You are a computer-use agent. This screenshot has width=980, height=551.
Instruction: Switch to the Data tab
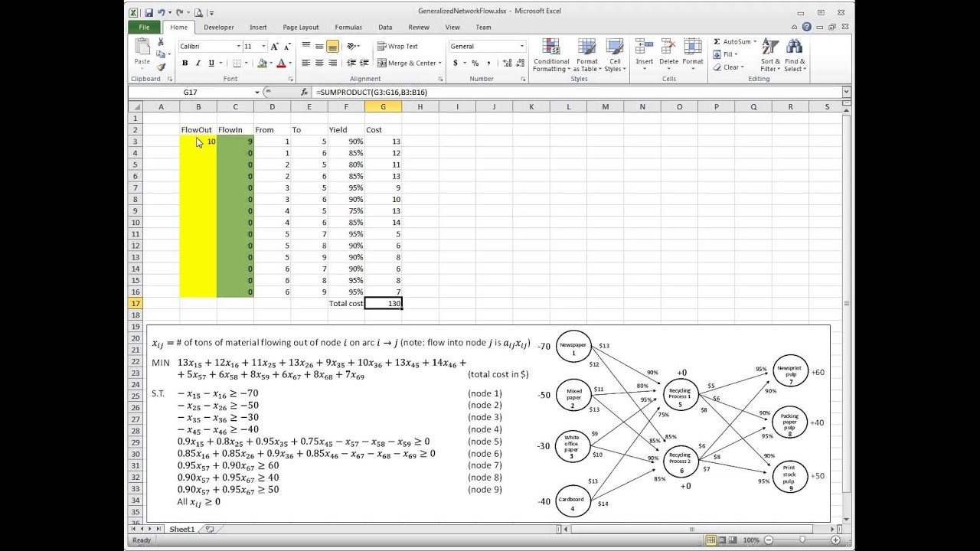click(x=385, y=28)
